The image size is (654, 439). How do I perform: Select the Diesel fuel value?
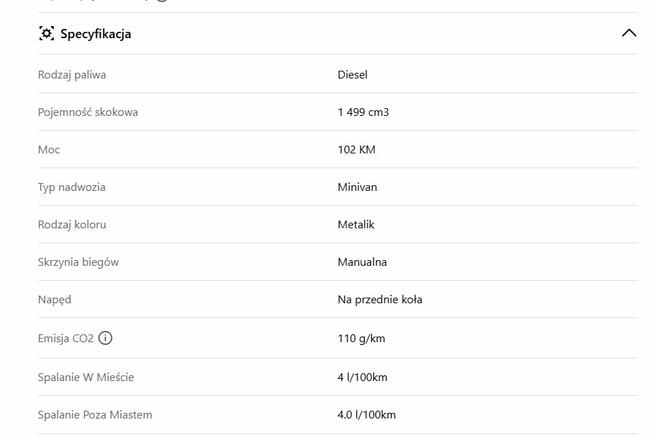coord(352,74)
